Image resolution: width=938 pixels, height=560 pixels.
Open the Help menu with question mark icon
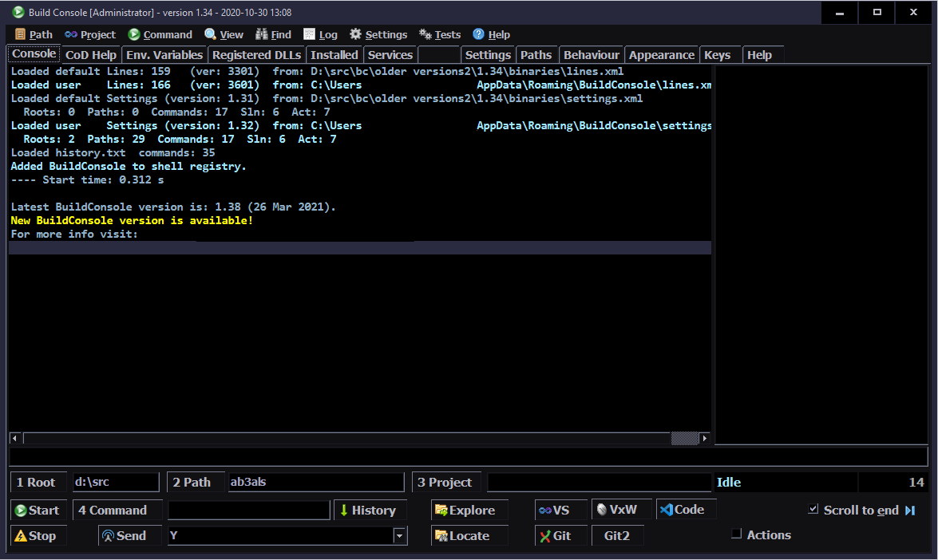tap(491, 34)
